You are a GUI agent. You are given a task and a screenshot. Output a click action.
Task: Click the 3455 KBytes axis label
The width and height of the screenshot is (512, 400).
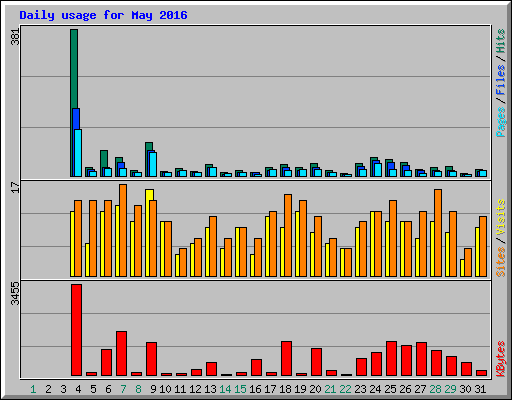point(15,294)
